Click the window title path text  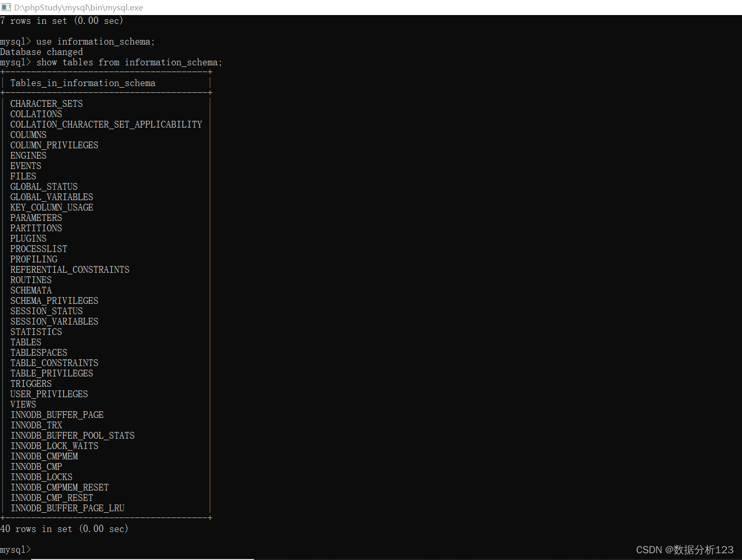tap(78, 7)
